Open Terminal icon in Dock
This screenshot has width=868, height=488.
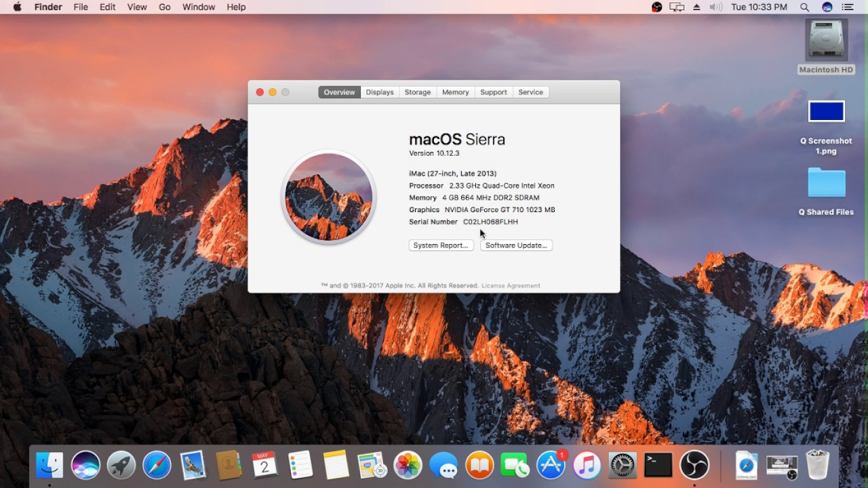pyautogui.click(x=658, y=465)
